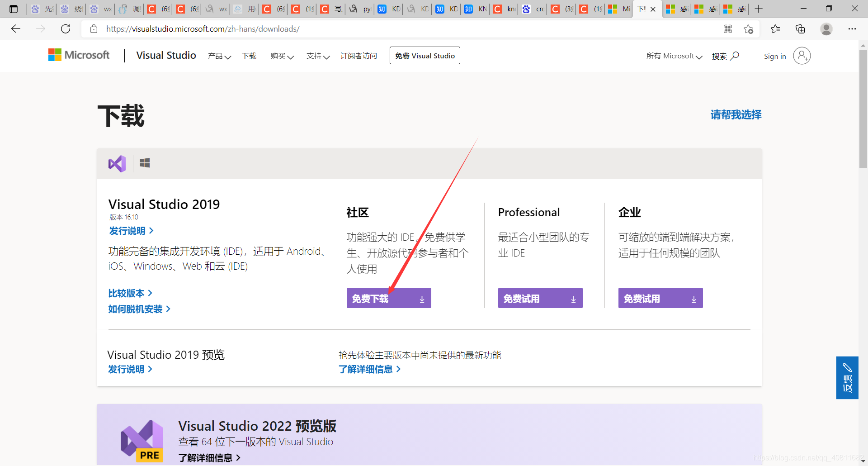
Task: Open the tab actions menu icon
Action: click(14, 9)
